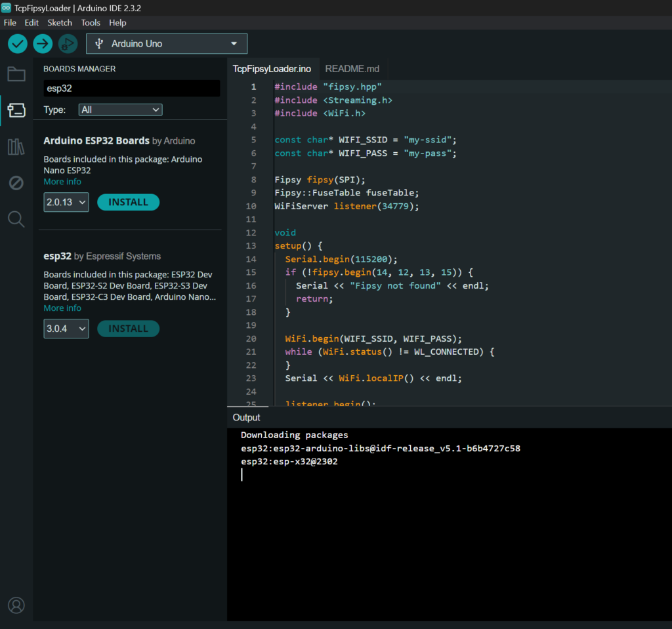This screenshot has width=672, height=629.
Task: Switch to the README.md tab
Action: tap(352, 69)
